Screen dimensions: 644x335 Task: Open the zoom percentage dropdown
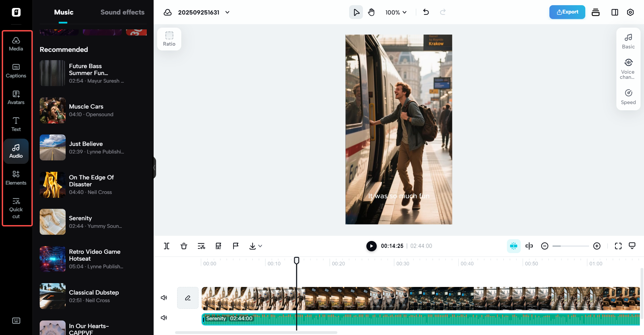click(x=396, y=12)
